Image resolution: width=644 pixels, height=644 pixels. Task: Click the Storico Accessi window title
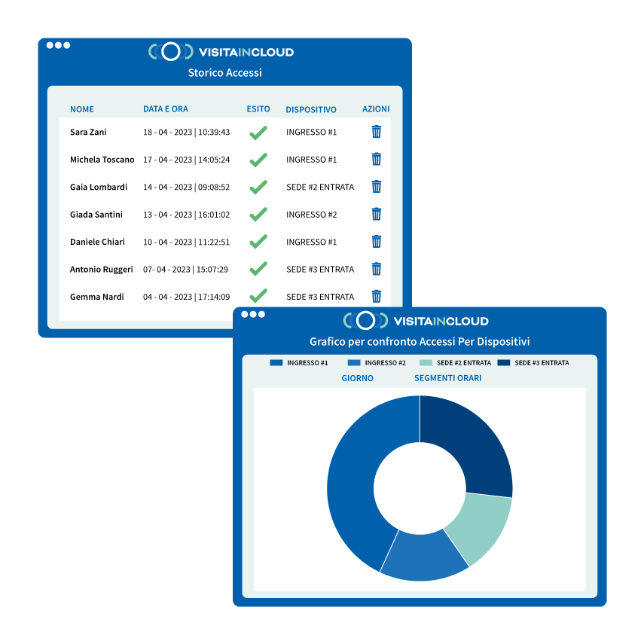pyautogui.click(x=224, y=73)
